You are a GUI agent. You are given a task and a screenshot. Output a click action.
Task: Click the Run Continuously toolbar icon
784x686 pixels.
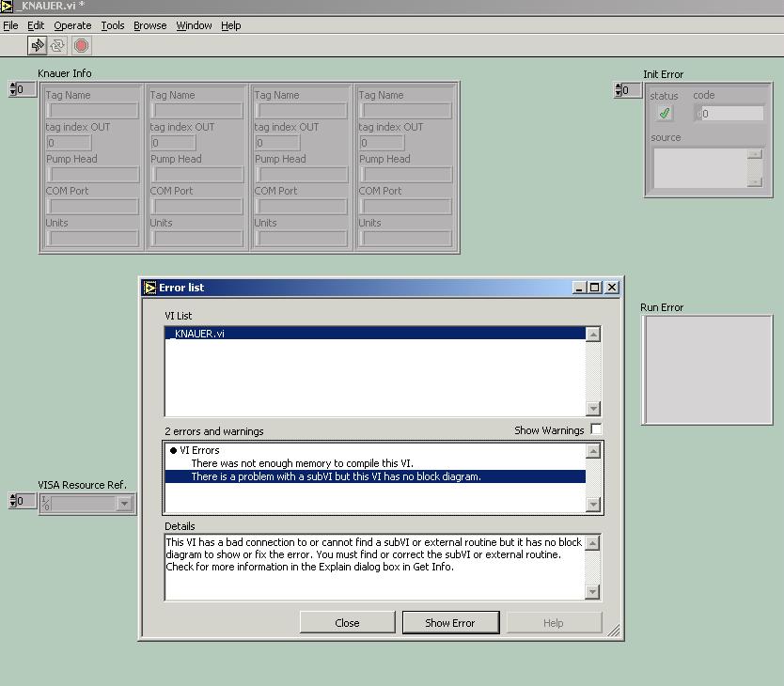(x=57, y=45)
